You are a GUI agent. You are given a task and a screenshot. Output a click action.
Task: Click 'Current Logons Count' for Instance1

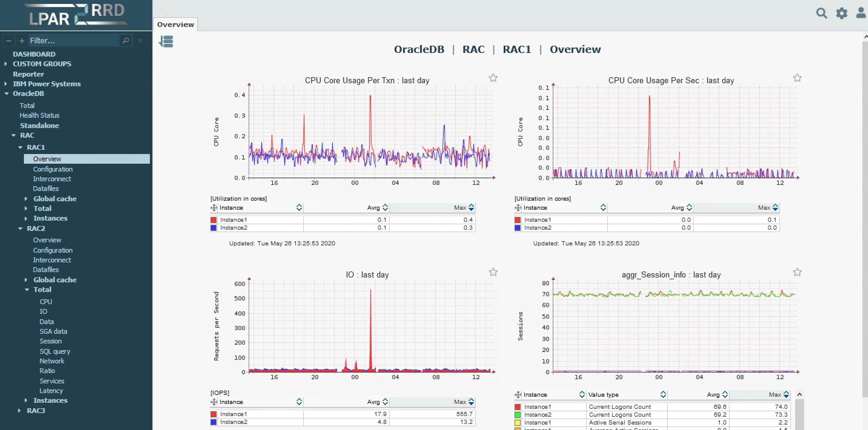tap(620, 406)
